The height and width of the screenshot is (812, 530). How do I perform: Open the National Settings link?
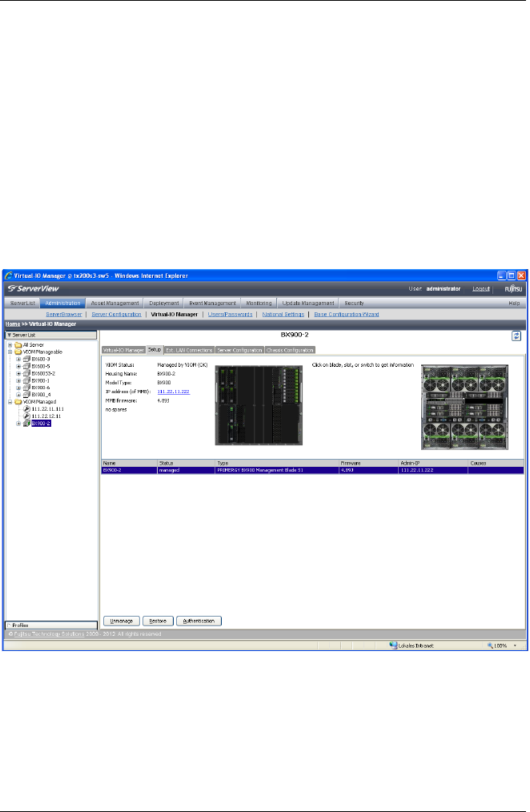point(283,315)
